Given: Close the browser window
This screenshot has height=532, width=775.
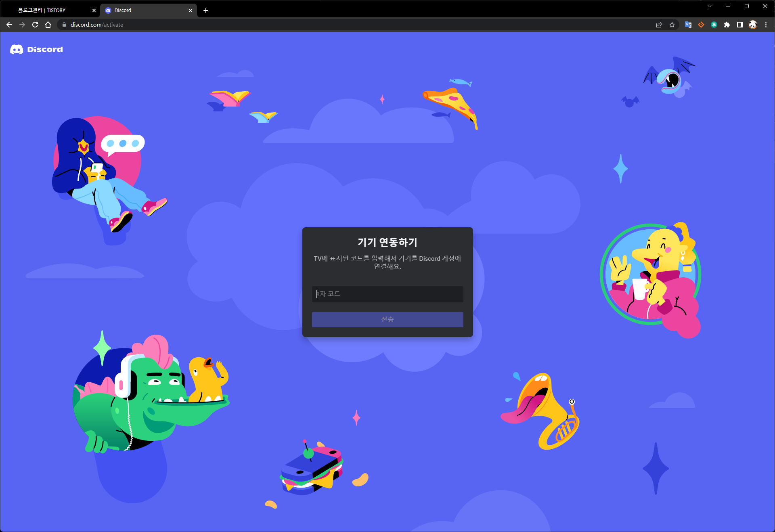Looking at the screenshot, I should pyautogui.click(x=765, y=6).
